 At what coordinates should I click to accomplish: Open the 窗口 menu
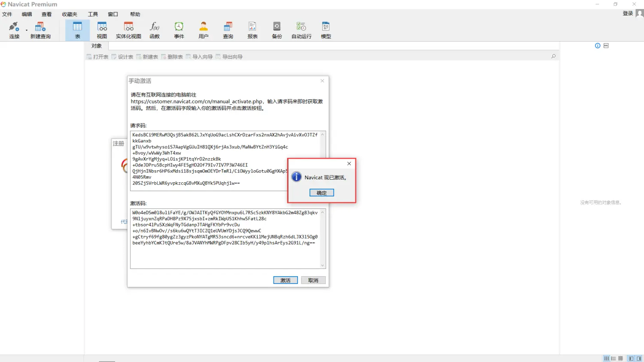point(113,14)
